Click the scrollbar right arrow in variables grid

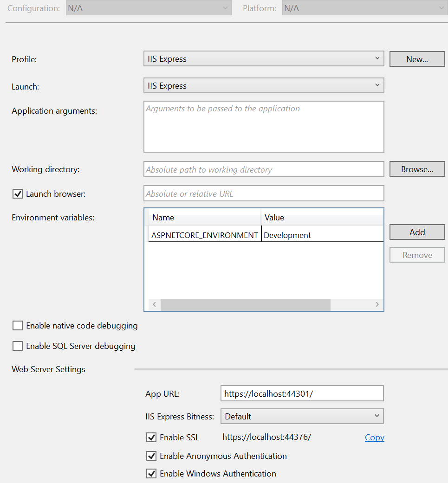coord(377,304)
